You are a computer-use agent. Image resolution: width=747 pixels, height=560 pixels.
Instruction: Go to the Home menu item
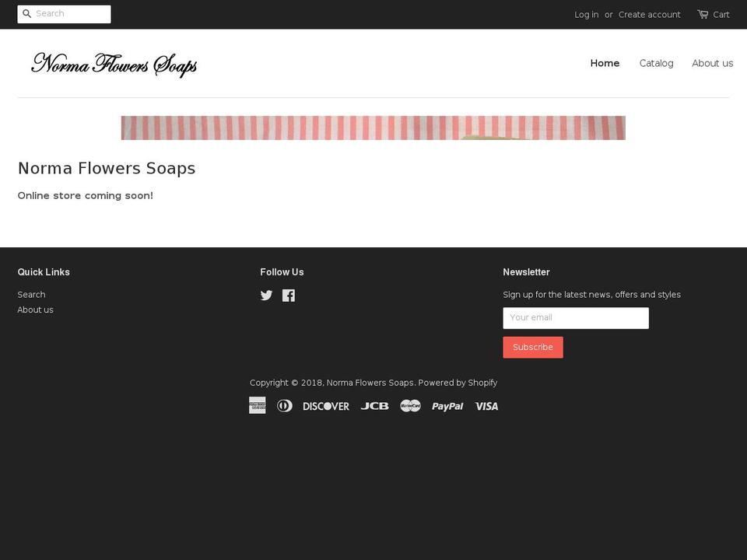605,63
